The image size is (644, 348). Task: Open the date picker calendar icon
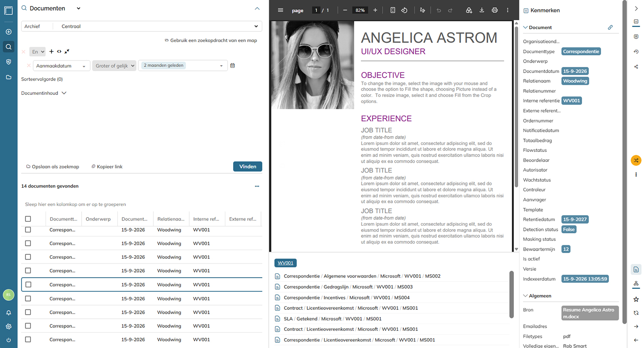pos(233,66)
